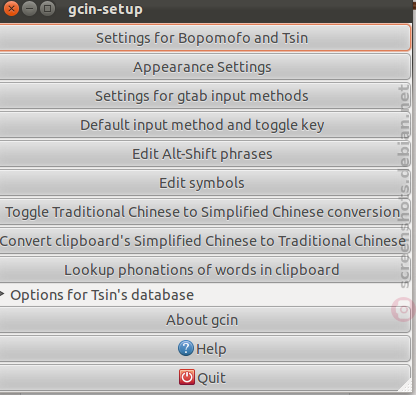Click the Help text label
Screen dimensions: 416x395
[x=211, y=349]
